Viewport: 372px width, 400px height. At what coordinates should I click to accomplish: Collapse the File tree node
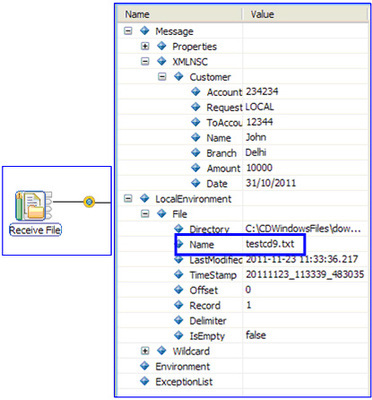click(145, 214)
